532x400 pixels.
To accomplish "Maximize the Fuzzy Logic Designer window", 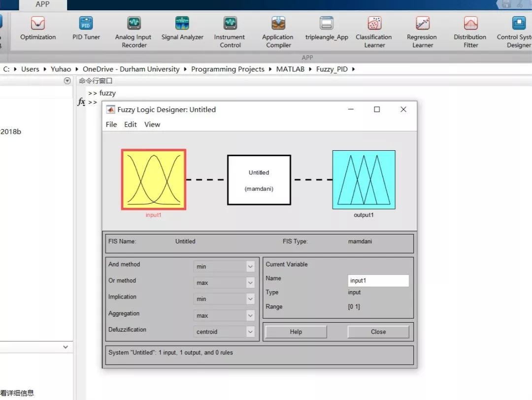I will [x=377, y=109].
